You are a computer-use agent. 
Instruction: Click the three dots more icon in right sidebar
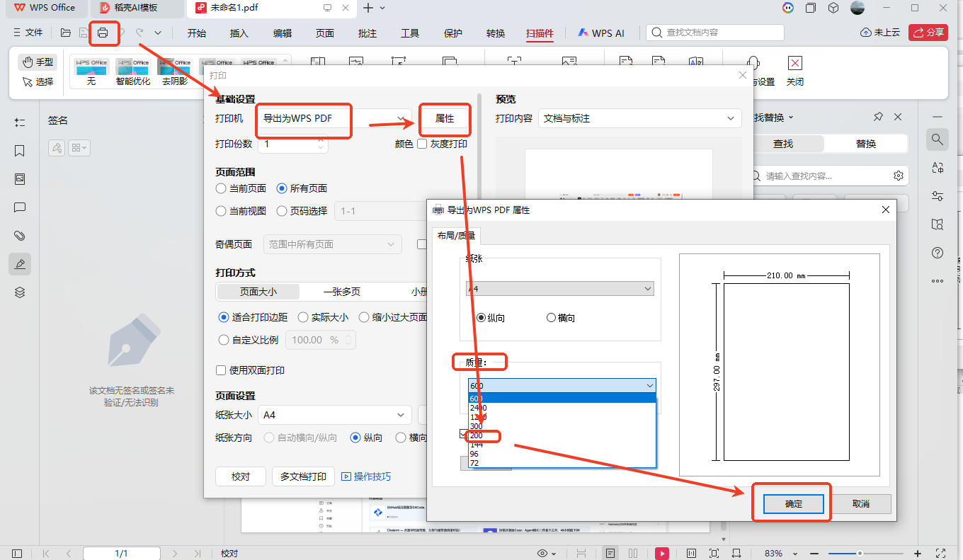point(938,281)
